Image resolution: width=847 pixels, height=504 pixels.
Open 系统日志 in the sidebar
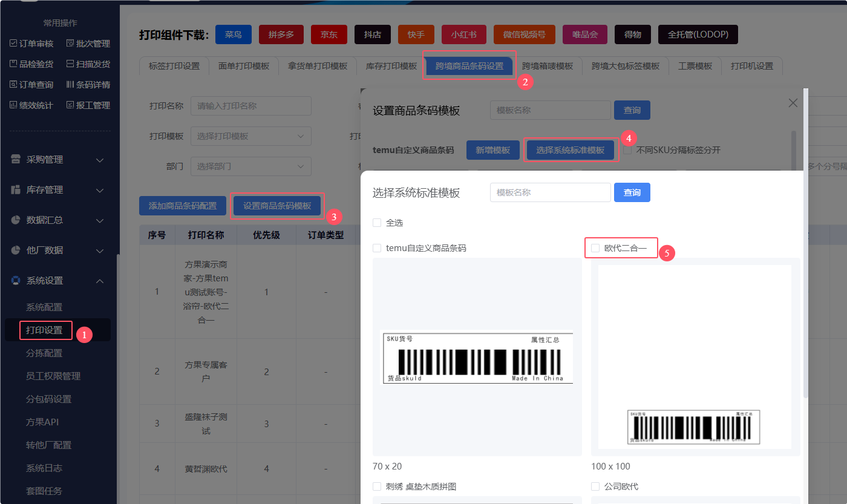[x=44, y=468]
